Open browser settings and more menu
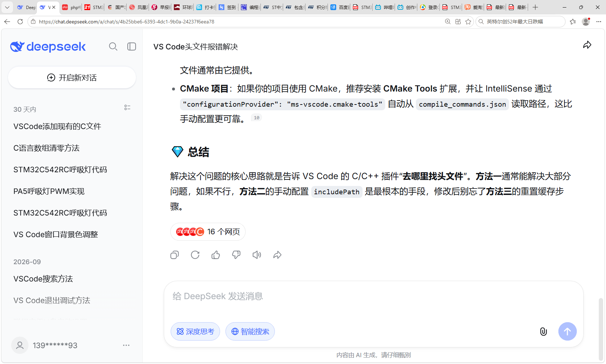Screen dimensions: 606x364 (599, 22)
